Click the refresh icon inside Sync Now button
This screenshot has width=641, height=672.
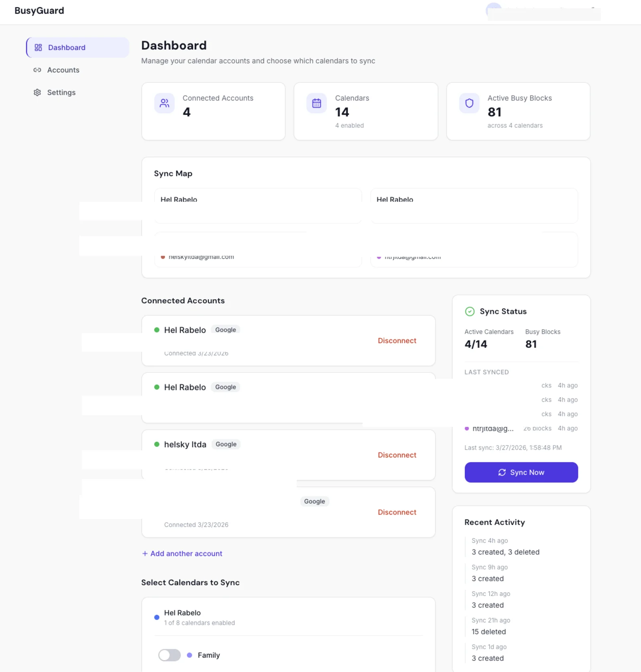[502, 472]
